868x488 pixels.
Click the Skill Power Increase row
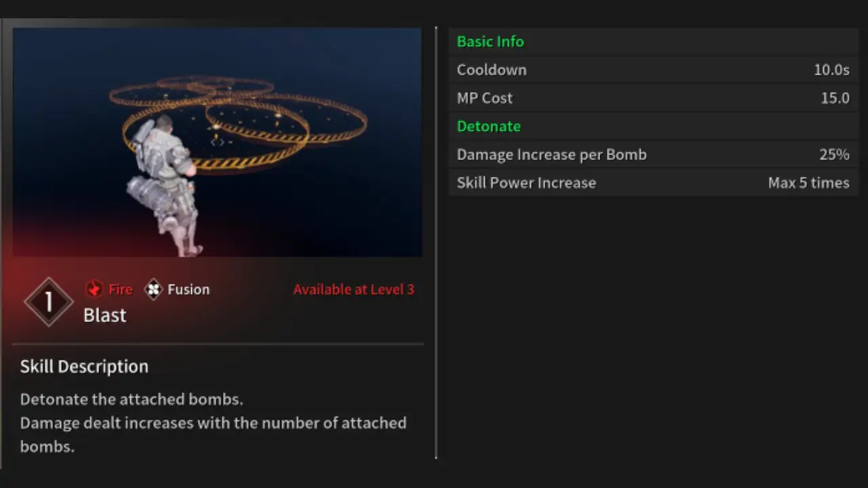pyautogui.click(x=653, y=183)
